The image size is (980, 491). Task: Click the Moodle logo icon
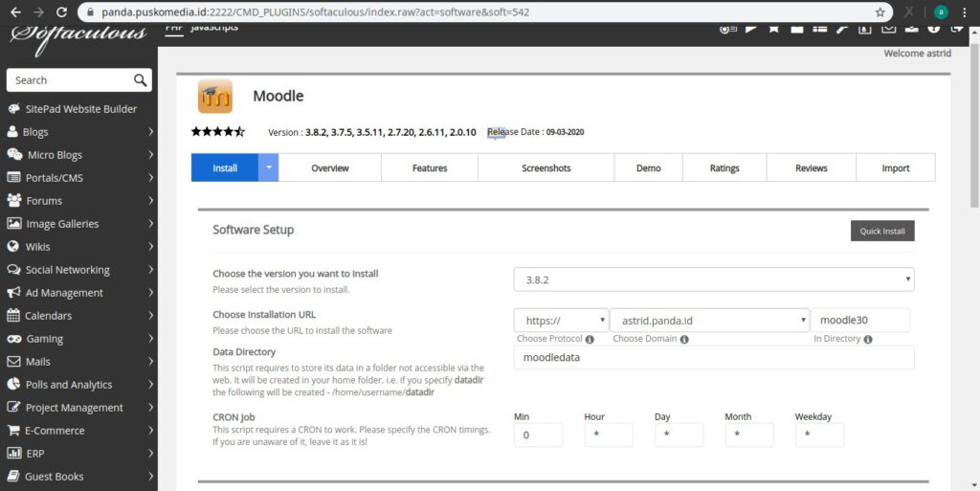pos(215,97)
